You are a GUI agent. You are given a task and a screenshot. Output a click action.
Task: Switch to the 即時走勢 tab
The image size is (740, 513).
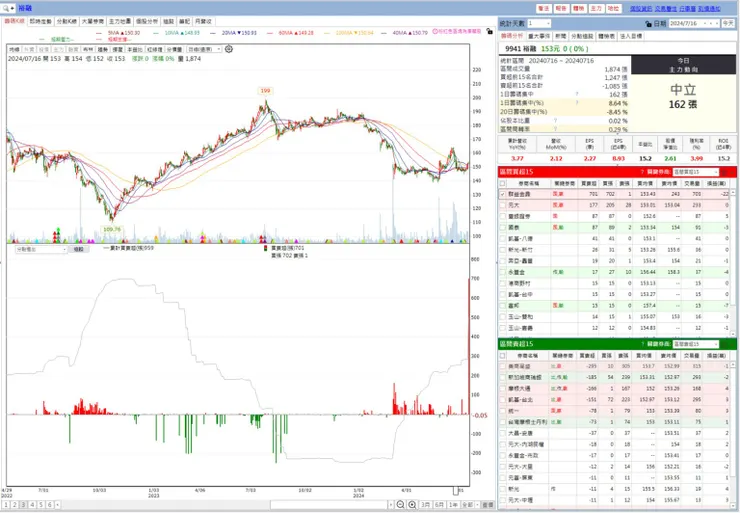[41, 22]
